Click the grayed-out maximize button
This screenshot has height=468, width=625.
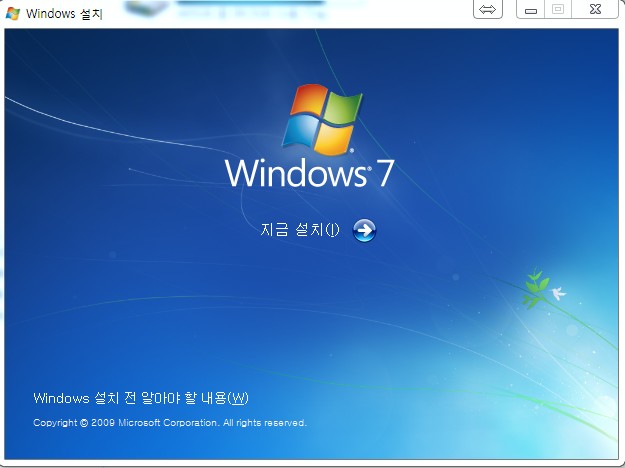558,10
